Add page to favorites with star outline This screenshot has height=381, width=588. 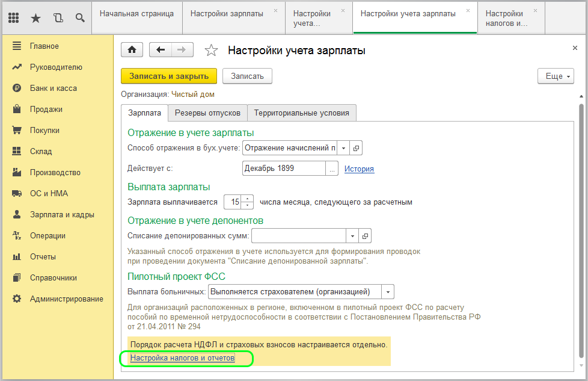click(x=211, y=51)
